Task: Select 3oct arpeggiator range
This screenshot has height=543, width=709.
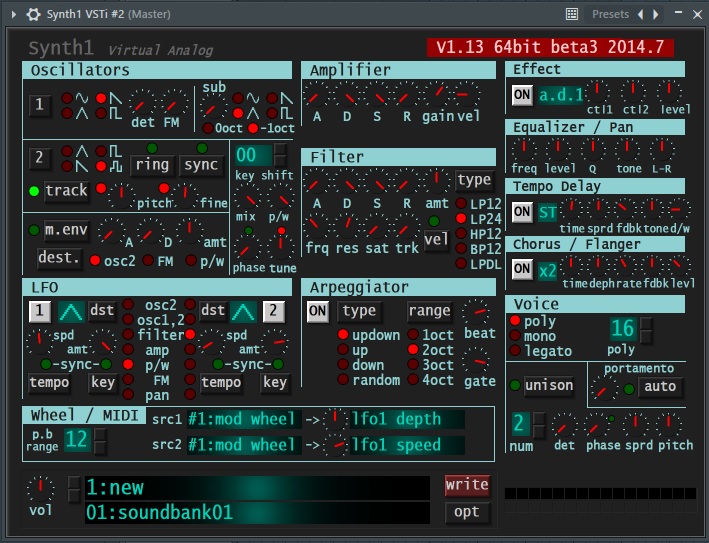Action: coord(413,364)
